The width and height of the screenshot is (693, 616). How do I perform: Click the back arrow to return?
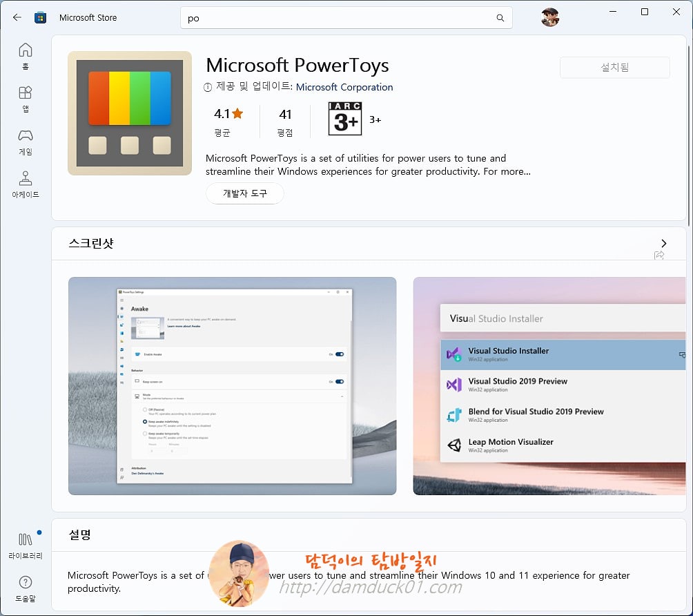click(x=15, y=17)
